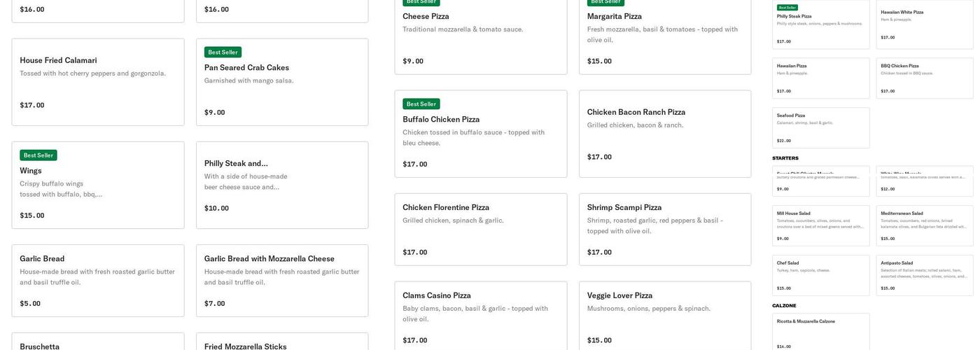Click the Best Seller badge on Wings

point(38,155)
